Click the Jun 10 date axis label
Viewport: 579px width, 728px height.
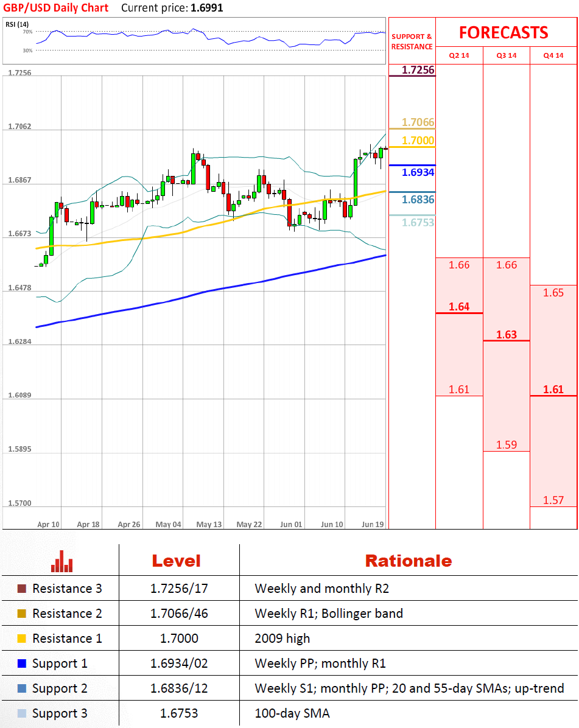[x=332, y=525]
